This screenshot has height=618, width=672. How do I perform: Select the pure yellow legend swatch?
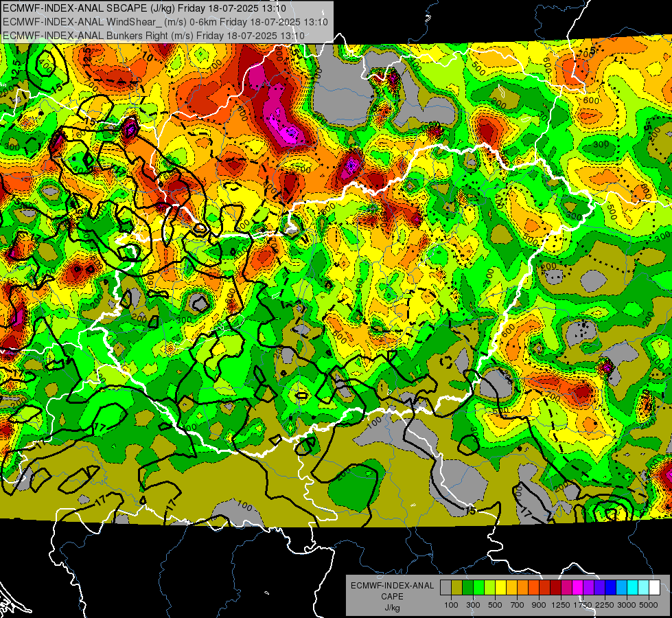(500, 588)
